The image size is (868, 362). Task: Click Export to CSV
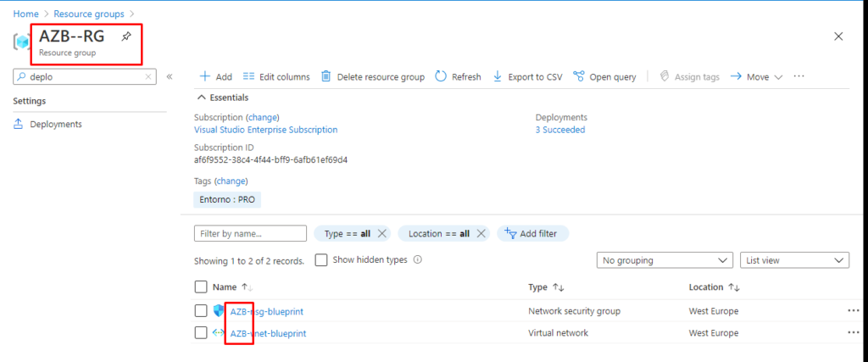coord(527,77)
